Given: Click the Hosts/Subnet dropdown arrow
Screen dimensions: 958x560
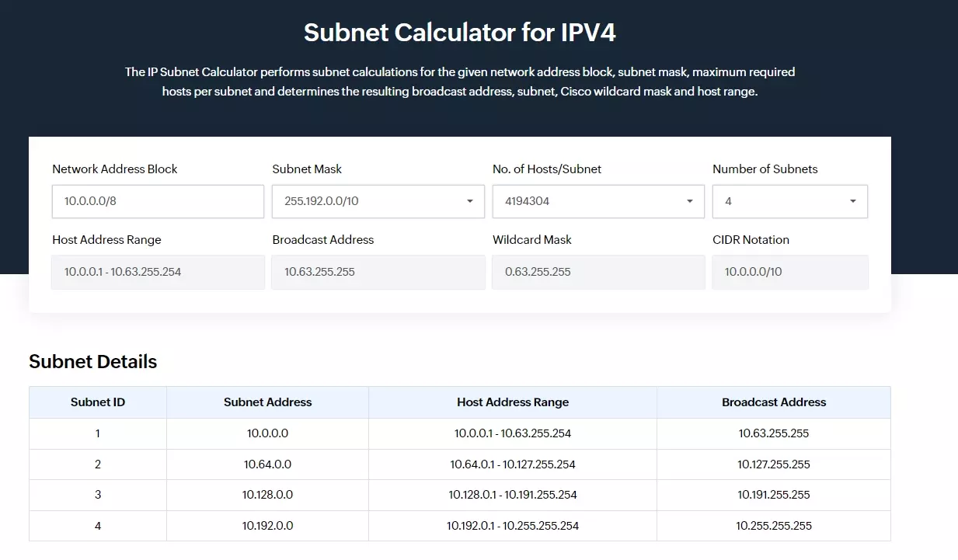Looking at the screenshot, I should point(688,201).
